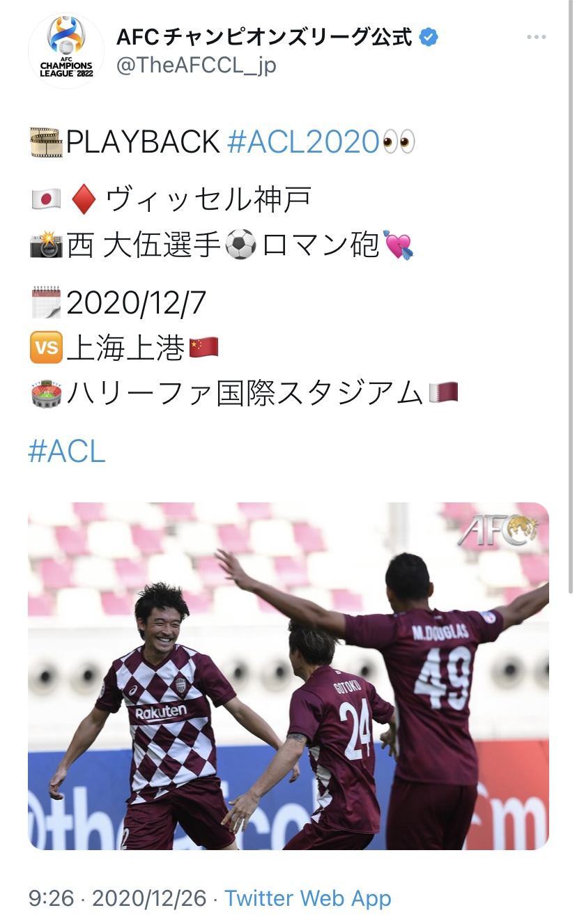Click the VS badge before 上海上港
Viewport: 577px width, 924px height.
pyautogui.click(x=47, y=346)
